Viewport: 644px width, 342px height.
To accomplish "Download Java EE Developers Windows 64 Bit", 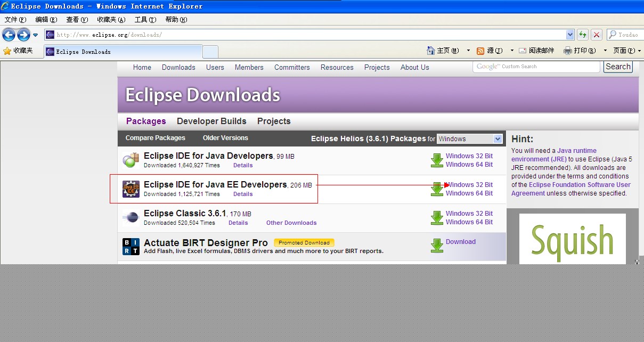I will click(x=469, y=193).
